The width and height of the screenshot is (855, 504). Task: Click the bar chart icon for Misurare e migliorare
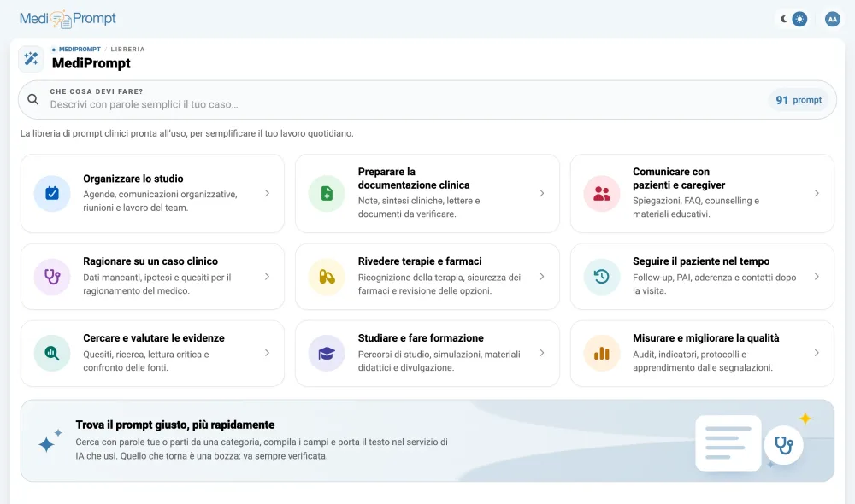point(601,353)
